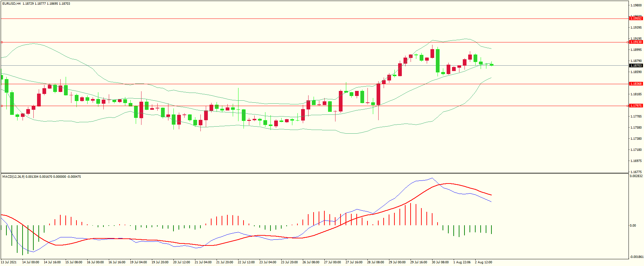Screen dimensions: 644x266
Task: Click left handle of the red horizontal line
Action: click(2, 106)
